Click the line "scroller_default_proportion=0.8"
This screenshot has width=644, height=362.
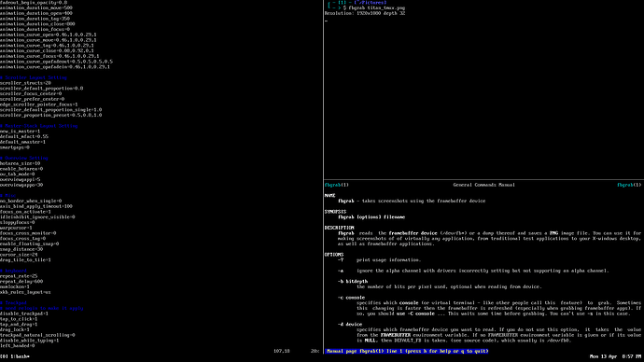point(41,89)
